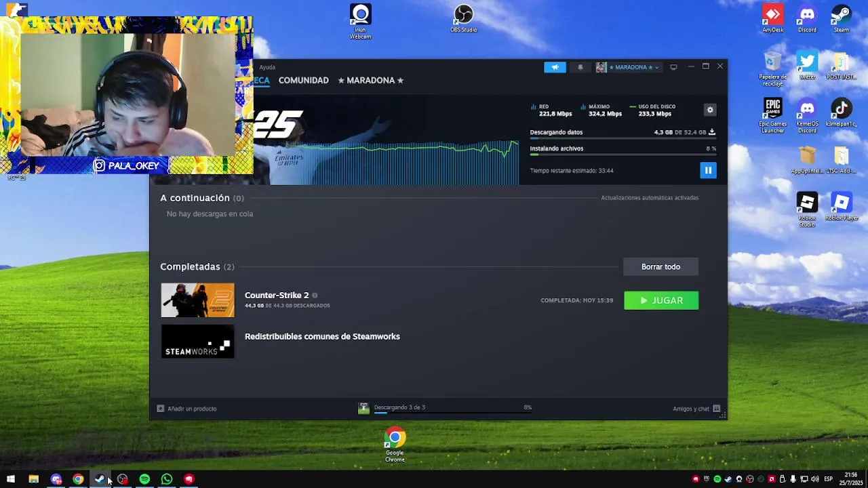Click Redistribuibles comunes de Steamworks entry

pos(322,336)
